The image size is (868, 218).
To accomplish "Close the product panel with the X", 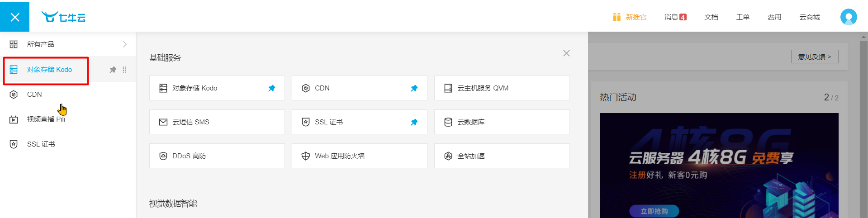I will coord(566,53).
